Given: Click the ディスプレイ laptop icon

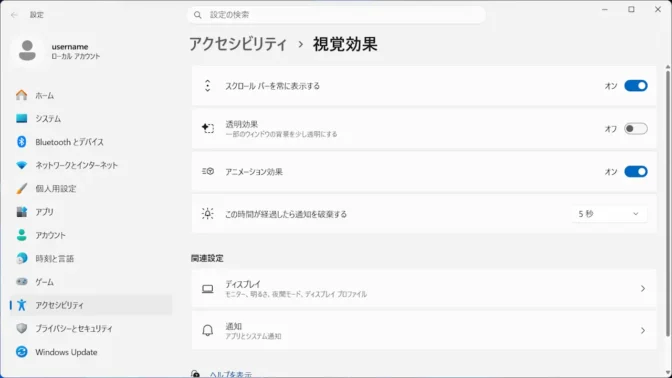Looking at the screenshot, I should [207, 289].
